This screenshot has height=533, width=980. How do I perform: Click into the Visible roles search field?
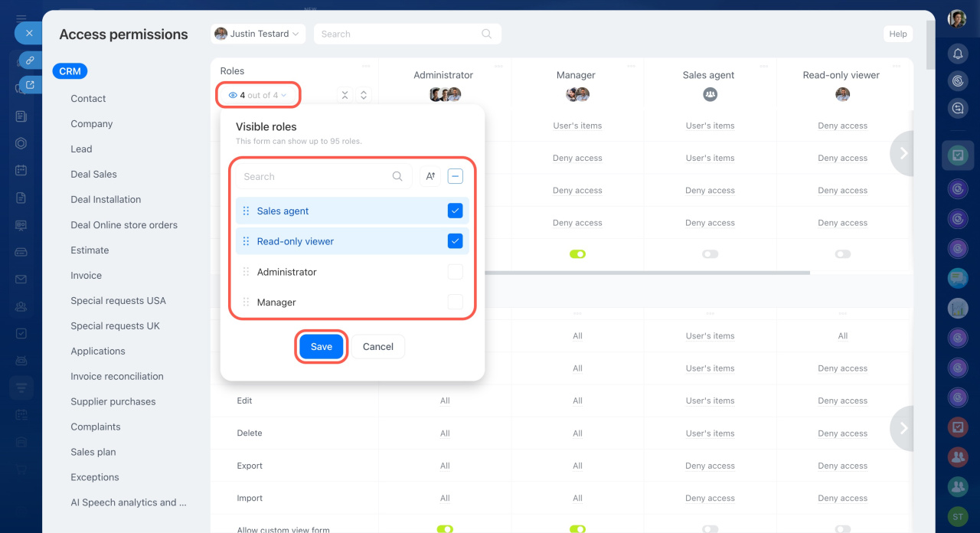coord(314,176)
